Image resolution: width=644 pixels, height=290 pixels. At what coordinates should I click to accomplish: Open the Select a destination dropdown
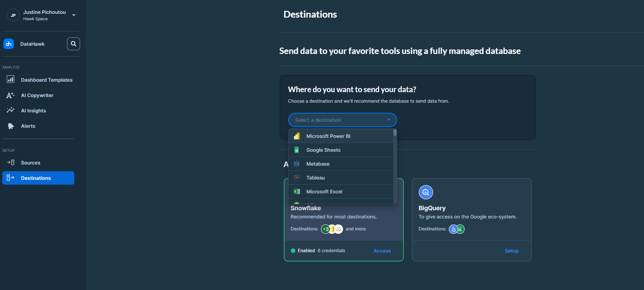[x=343, y=120]
